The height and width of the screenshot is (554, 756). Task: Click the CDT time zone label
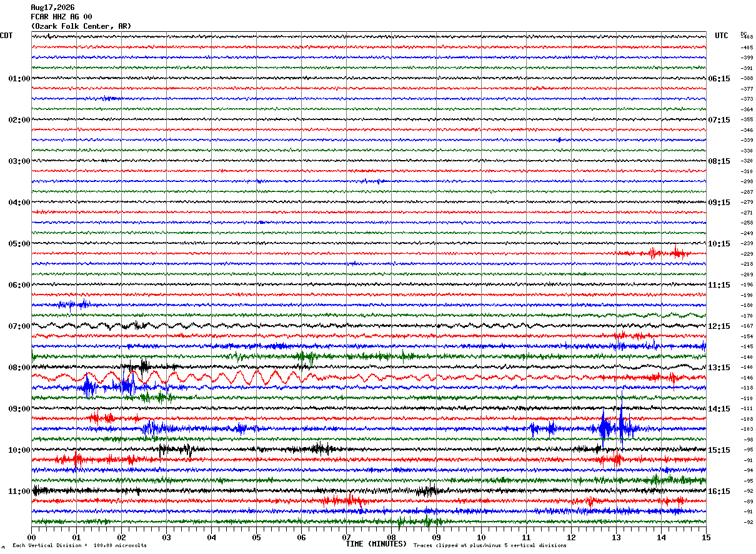(x=6, y=36)
